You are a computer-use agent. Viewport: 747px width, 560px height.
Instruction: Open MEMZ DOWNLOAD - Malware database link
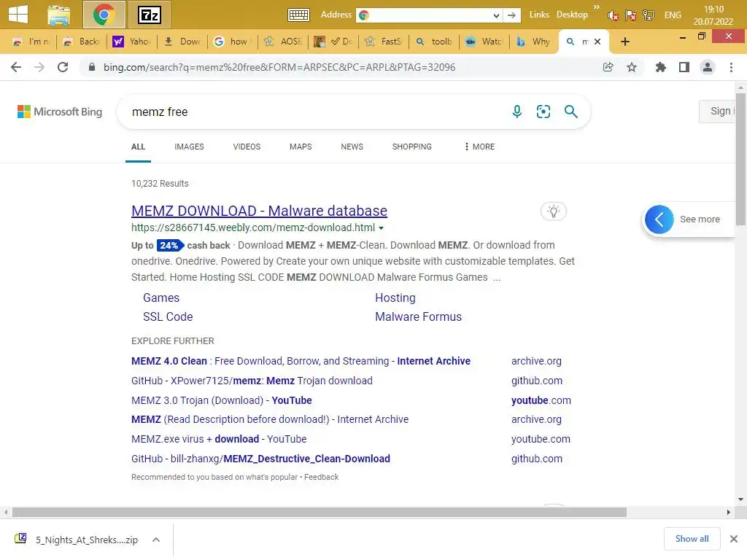point(259,211)
